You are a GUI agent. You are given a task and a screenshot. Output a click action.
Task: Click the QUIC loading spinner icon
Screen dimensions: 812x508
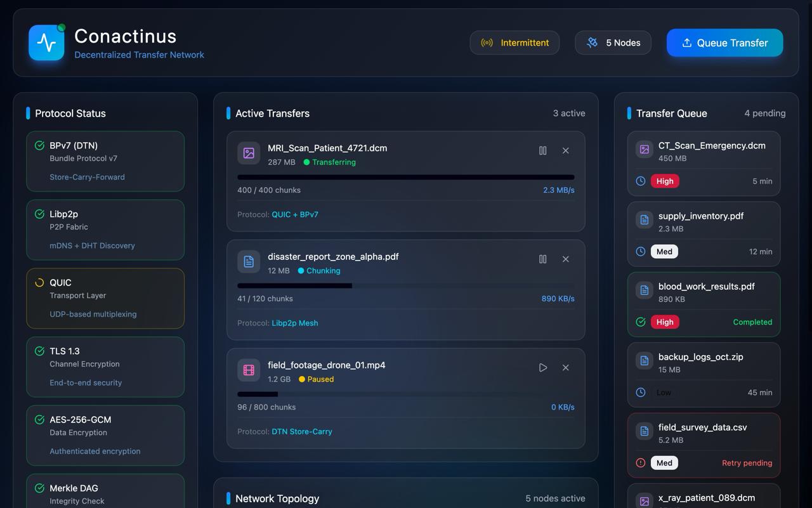[39, 282]
